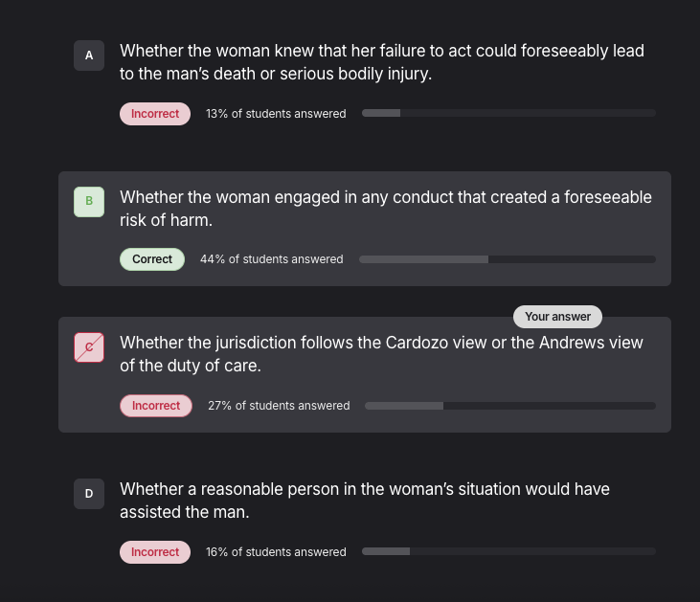Viewport: 700px width, 602px height.
Task: Click the 27% answer progress bar
Action: point(509,406)
